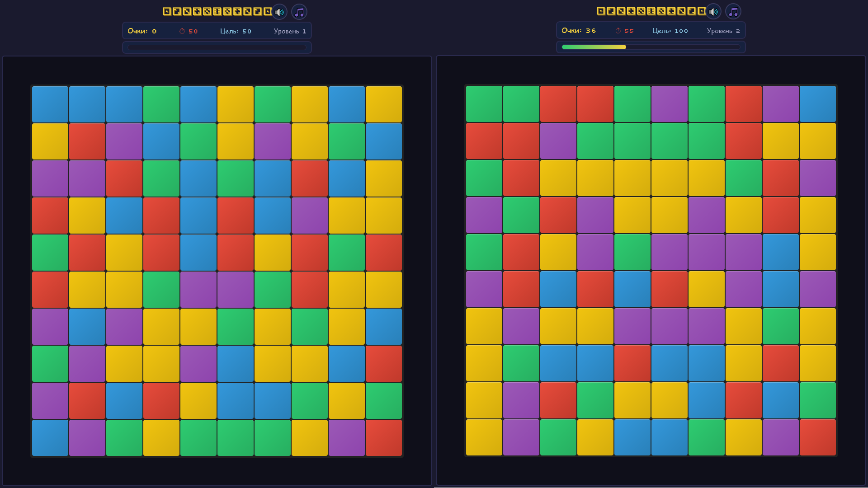The image size is (868, 488).
Task: Click the 'Очки: 36' score text
Action: point(578,31)
